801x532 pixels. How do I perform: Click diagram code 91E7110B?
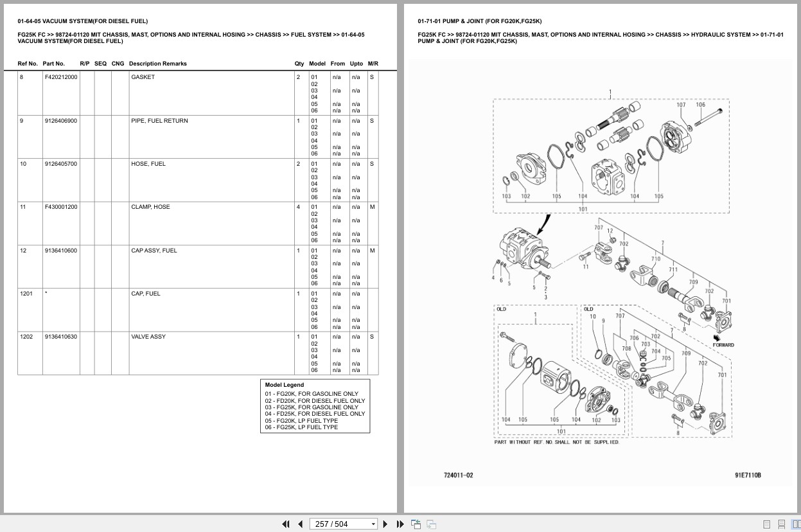tap(748, 475)
